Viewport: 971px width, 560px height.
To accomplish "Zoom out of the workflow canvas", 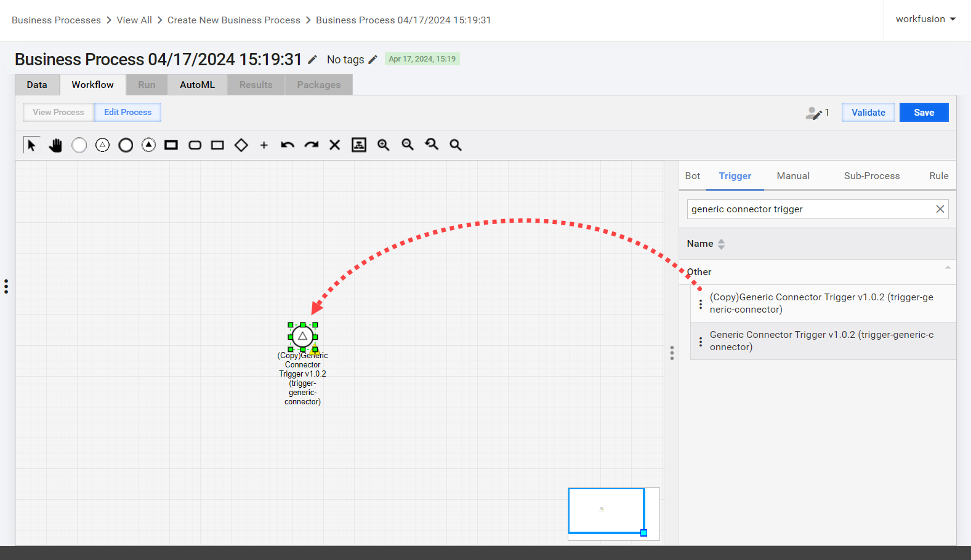I will click(x=408, y=145).
